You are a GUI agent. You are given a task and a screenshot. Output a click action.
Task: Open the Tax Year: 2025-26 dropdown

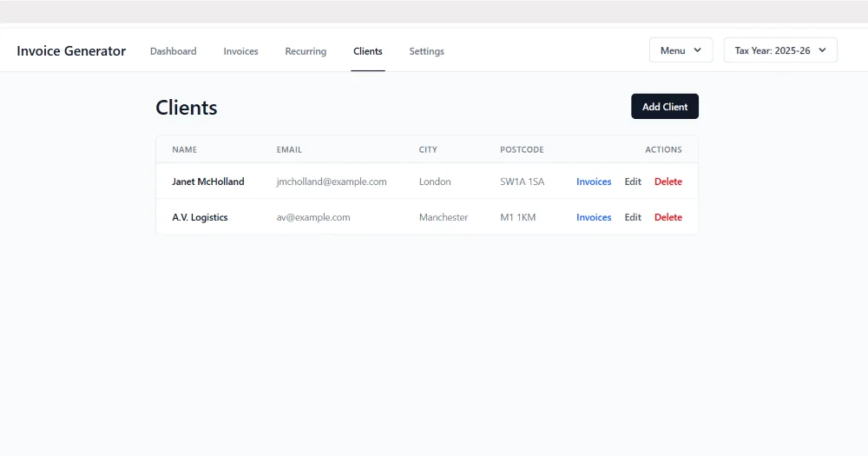[x=780, y=50]
